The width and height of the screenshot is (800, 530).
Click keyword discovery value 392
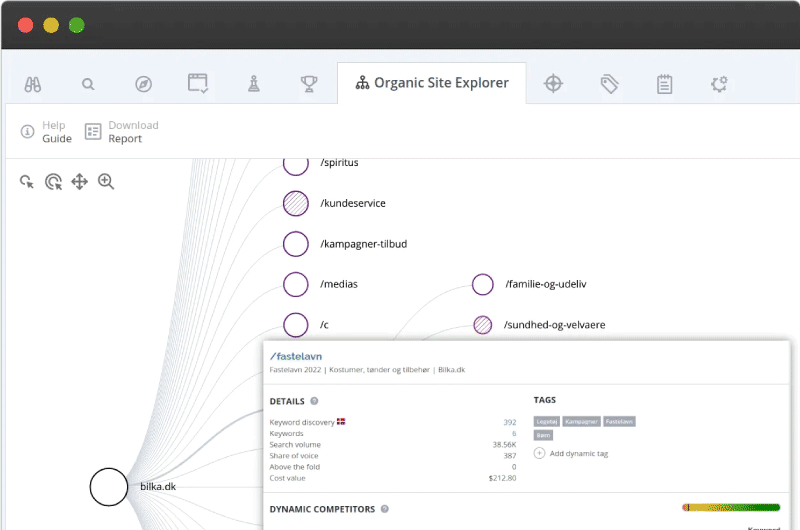tap(510, 422)
